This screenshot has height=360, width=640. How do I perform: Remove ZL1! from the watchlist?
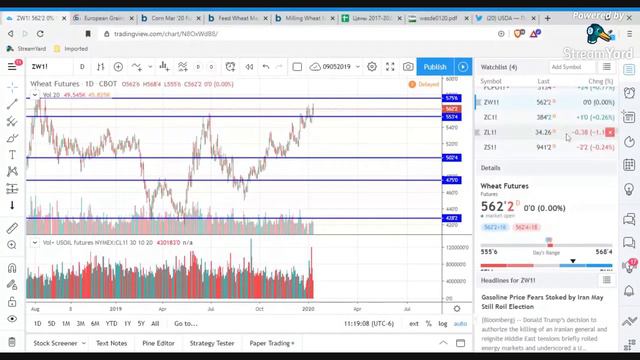tap(610, 132)
